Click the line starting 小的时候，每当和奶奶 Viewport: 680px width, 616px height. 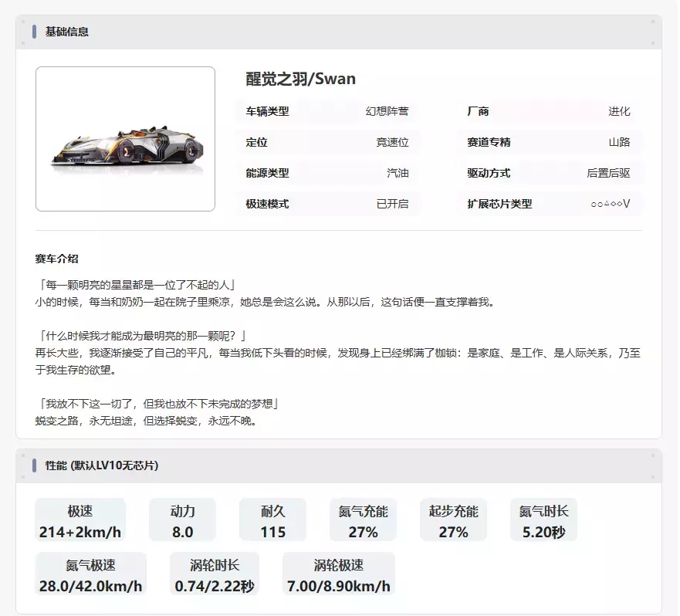[266, 302]
